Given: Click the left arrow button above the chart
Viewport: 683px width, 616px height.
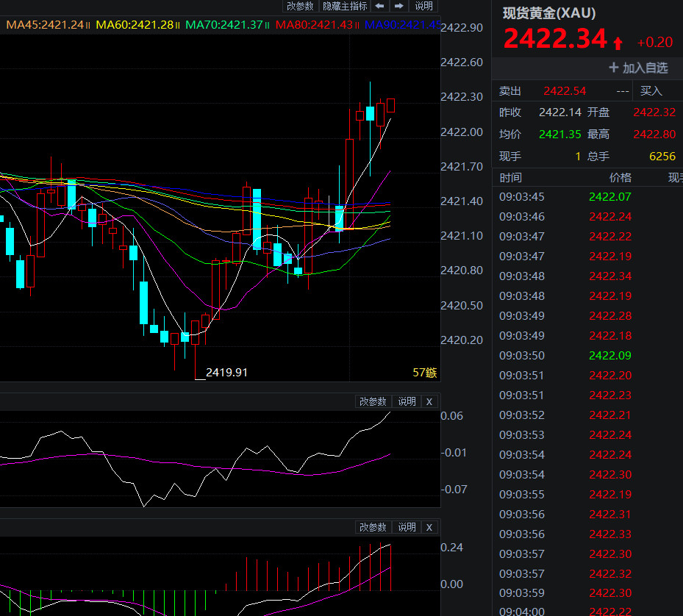Looking at the screenshot, I should (379, 6).
